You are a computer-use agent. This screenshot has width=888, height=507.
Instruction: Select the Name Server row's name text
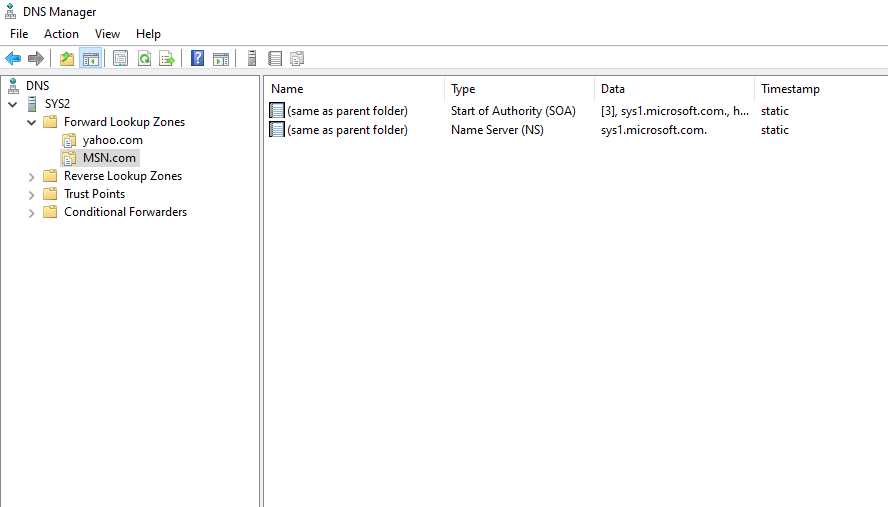pos(347,130)
